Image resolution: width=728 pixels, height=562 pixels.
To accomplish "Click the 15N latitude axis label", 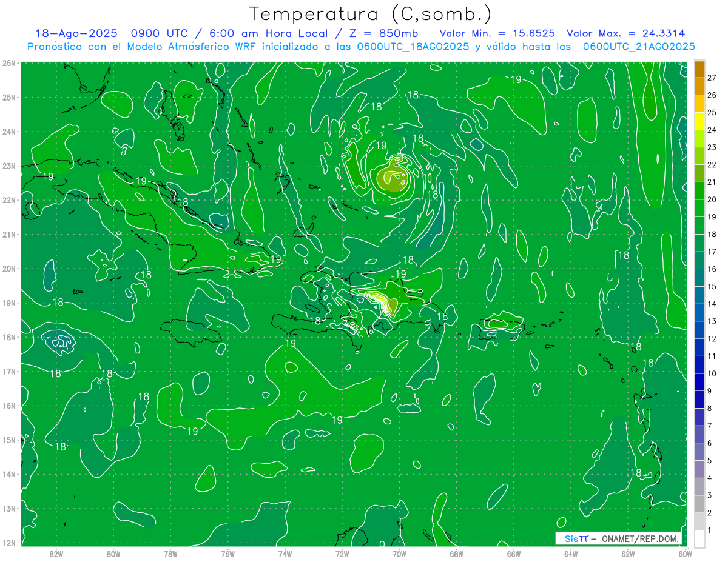I will [9, 440].
